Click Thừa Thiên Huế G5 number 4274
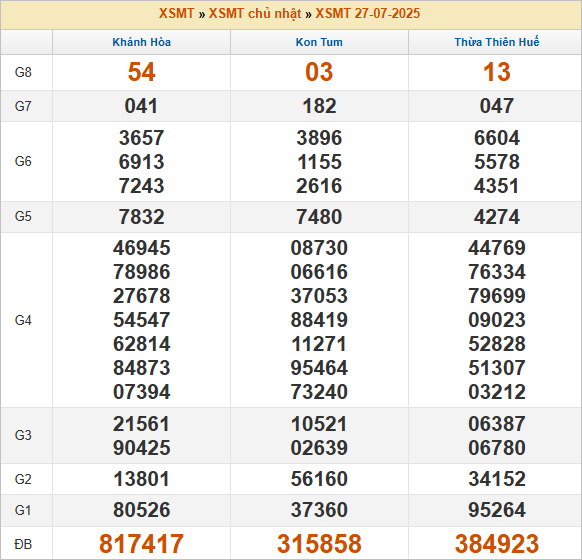582x560 pixels. pos(497,217)
